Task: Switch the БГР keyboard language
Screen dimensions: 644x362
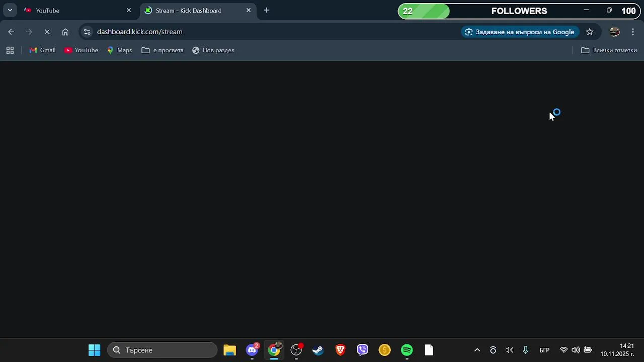Action: click(544, 350)
